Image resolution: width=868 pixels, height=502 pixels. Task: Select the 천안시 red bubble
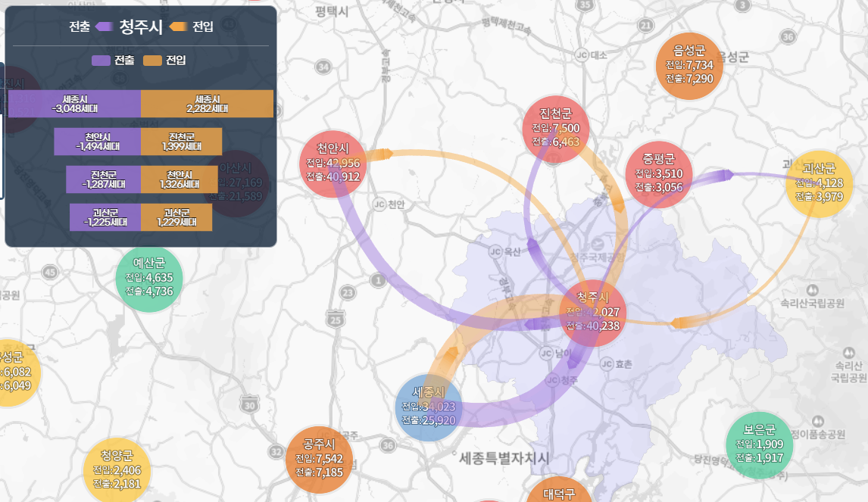pos(333,164)
